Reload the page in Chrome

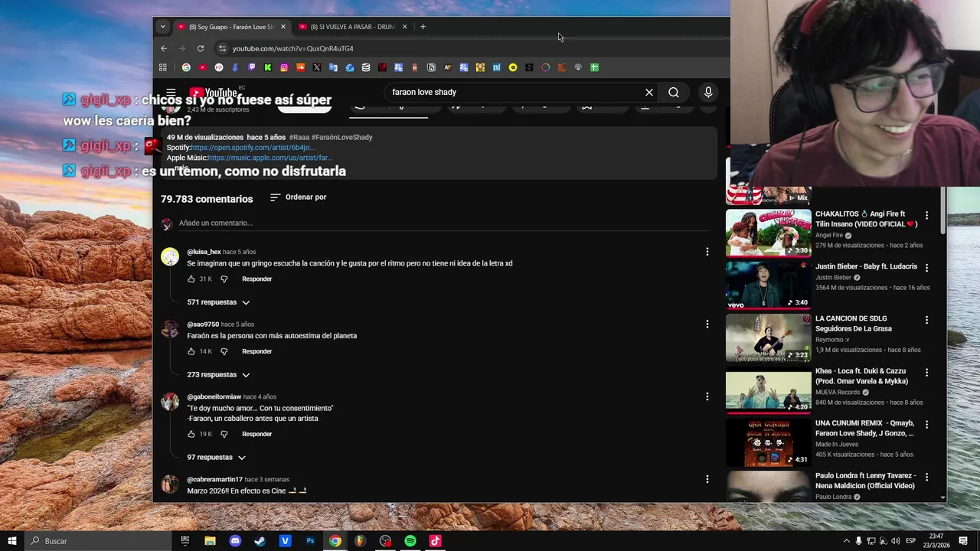click(x=201, y=48)
